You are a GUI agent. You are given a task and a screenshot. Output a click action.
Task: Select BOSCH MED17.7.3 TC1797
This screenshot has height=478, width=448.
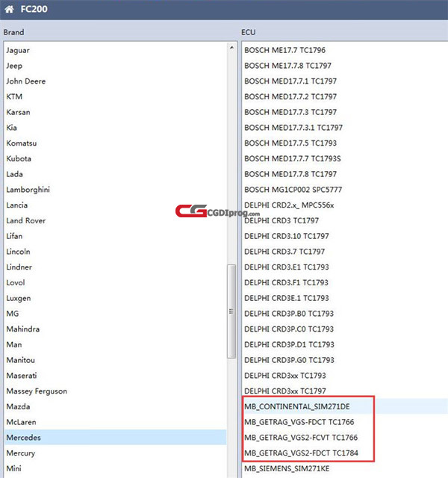point(290,112)
